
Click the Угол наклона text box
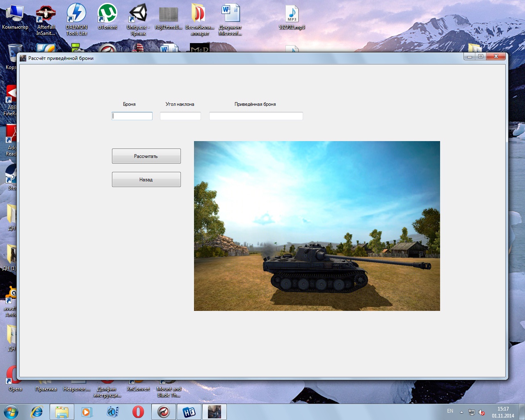click(x=180, y=116)
